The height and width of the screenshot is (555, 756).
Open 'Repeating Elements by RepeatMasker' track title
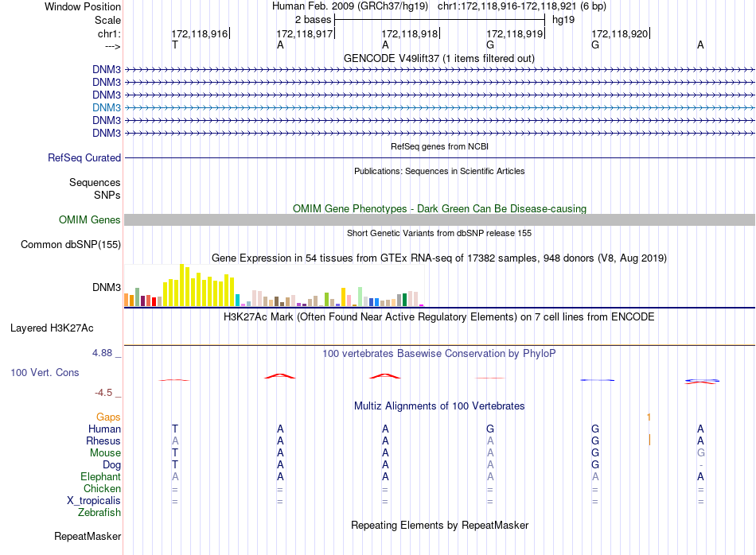(x=439, y=525)
